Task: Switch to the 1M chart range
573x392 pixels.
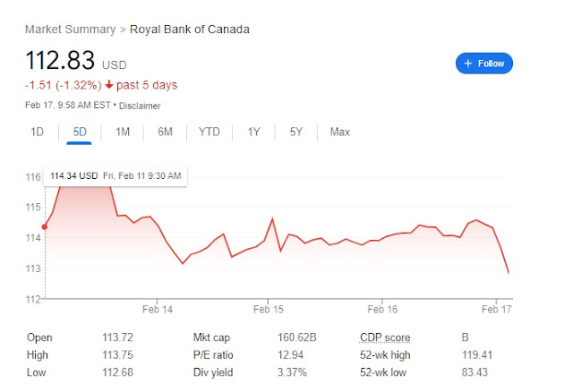Action: (123, 132)
